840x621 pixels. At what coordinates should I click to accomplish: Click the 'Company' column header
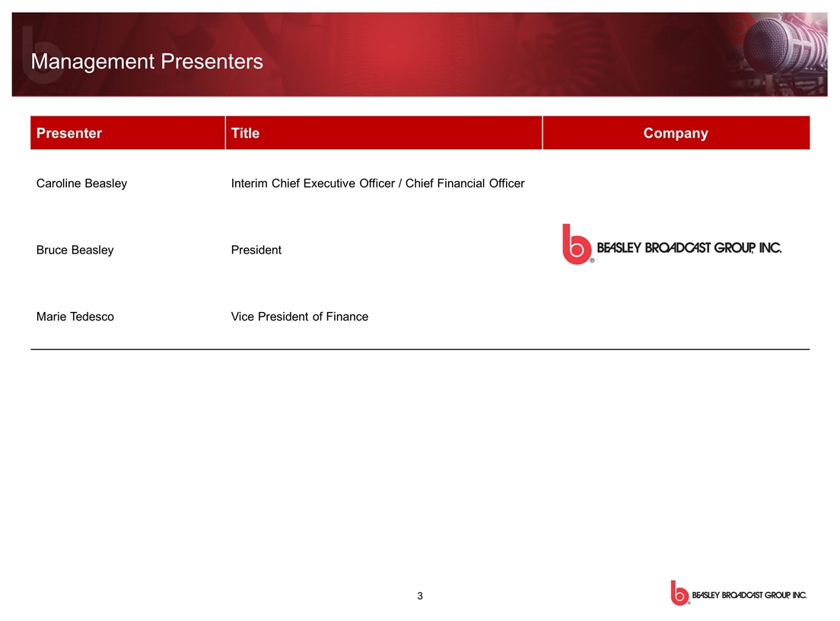(x=675, y=133)
